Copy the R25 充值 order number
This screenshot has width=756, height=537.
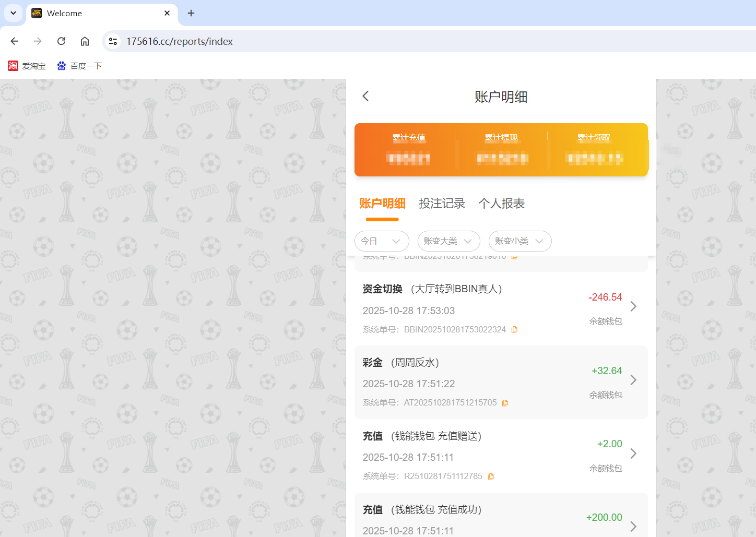[490, 476]
